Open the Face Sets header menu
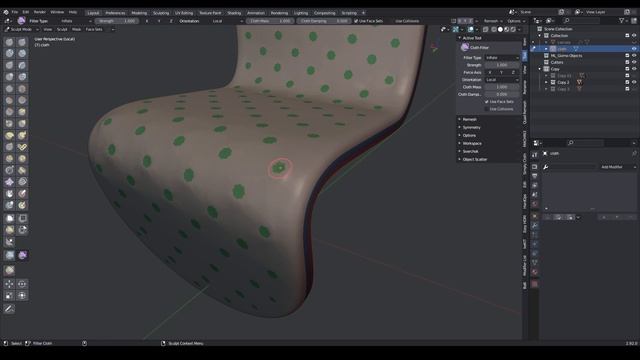Screen dimensions: 640x360 click(94, 29)
